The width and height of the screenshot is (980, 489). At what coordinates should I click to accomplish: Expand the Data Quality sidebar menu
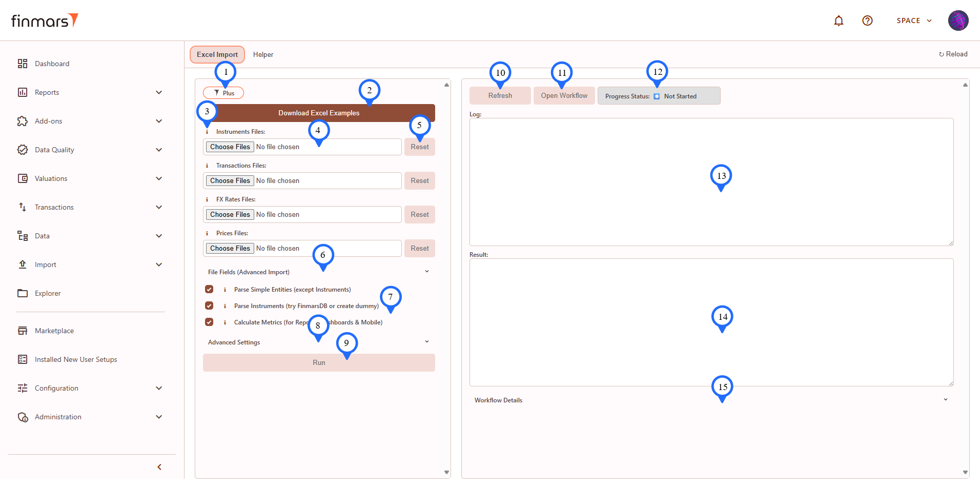pos(159,150)
